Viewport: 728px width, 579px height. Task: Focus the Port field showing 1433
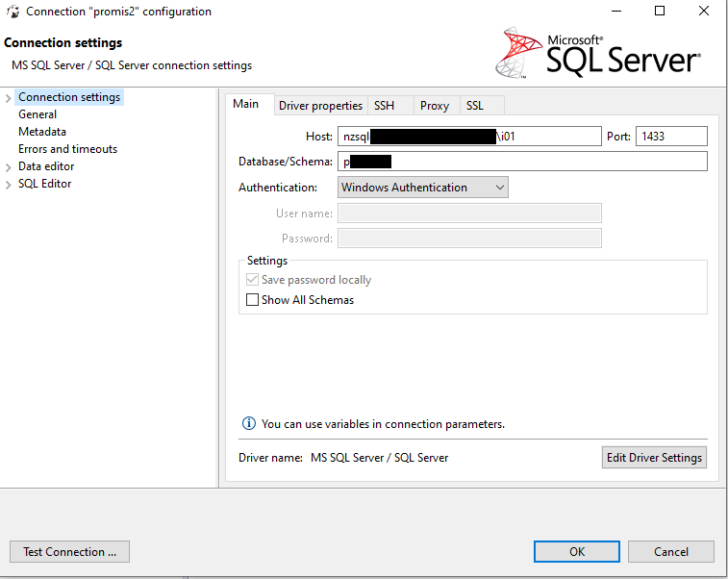[670, 137]
